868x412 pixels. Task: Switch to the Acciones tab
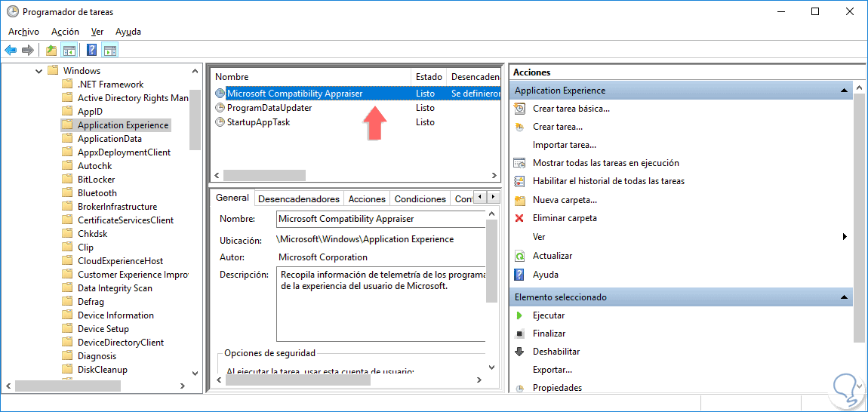tap(367, 198)
